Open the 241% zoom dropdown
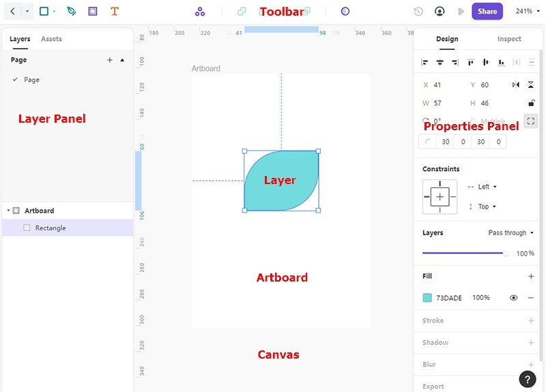546x392 pixels. point(528,11)
